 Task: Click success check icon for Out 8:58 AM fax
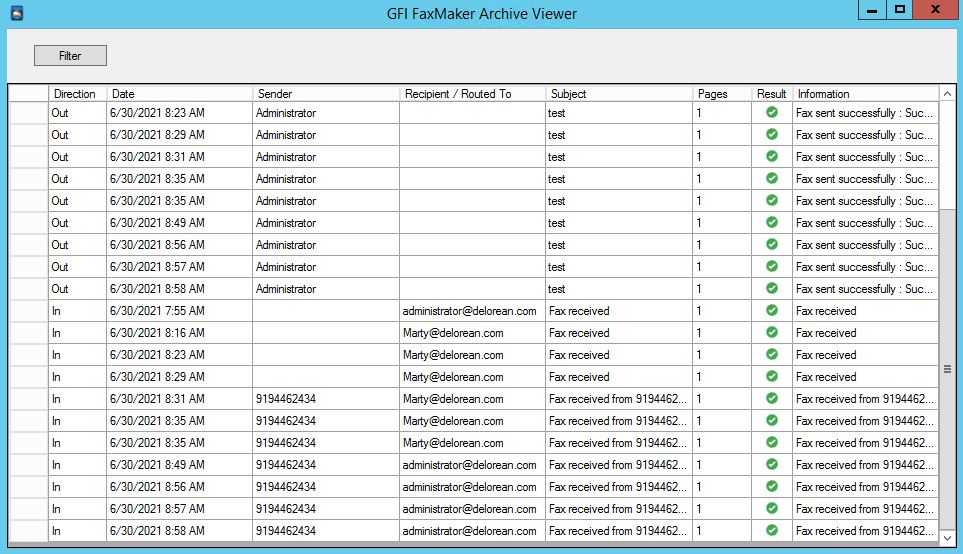coord(772,289)
